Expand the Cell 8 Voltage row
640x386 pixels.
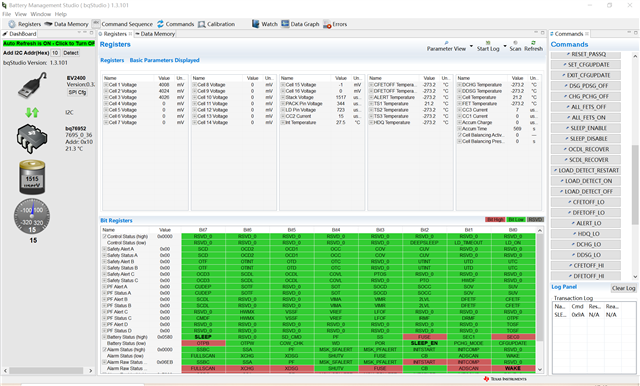[195, 85]
